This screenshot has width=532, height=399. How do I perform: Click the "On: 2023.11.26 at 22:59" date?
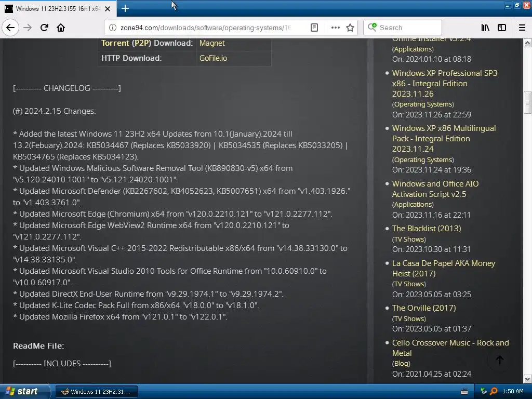point(432,115)
